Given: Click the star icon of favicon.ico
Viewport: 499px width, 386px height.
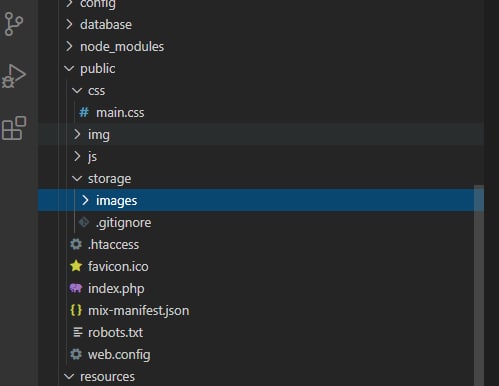Looking at the screenshot, I should click(76, 266).
